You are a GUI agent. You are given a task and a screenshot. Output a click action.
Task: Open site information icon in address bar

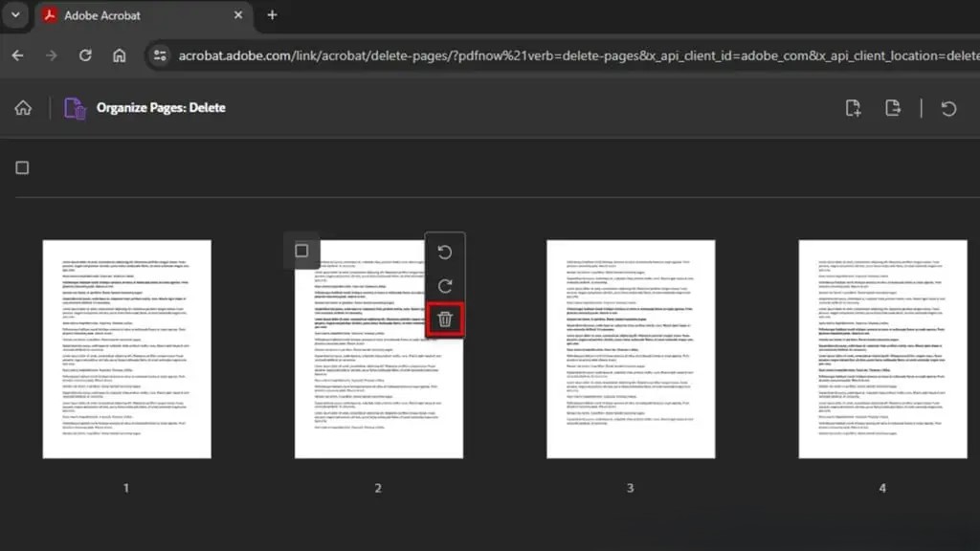click(x=160, y=55)
